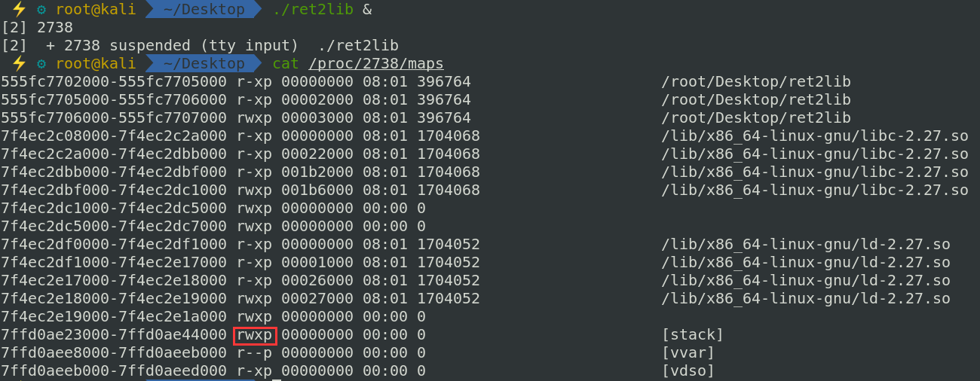The height and width of the screenshot is (381, 980).
Task: Click the ./ret2lib & command text
Action: (x=322, y=10)
